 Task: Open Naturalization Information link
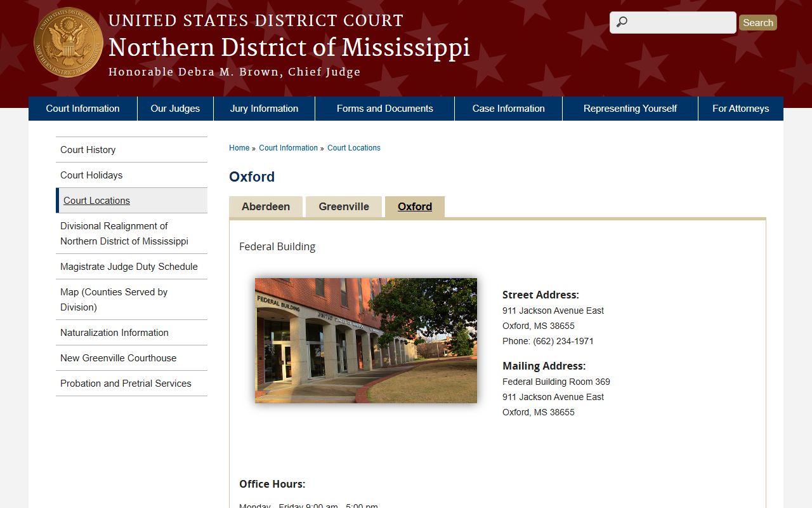coord(131,333)
